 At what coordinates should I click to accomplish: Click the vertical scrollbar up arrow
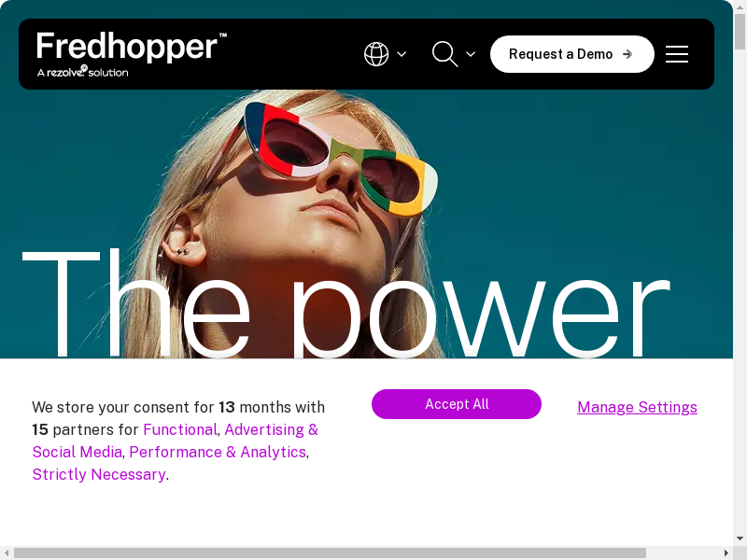(740, 7)
